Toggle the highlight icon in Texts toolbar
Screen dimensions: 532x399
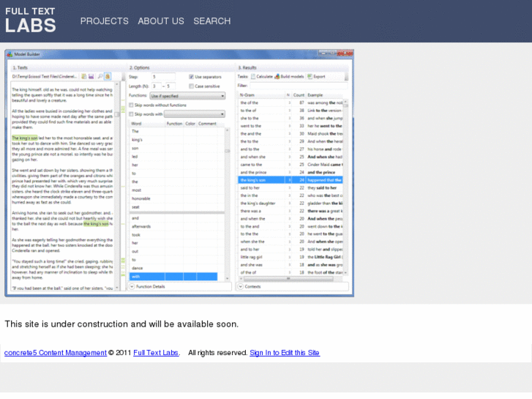pos(108,76)
